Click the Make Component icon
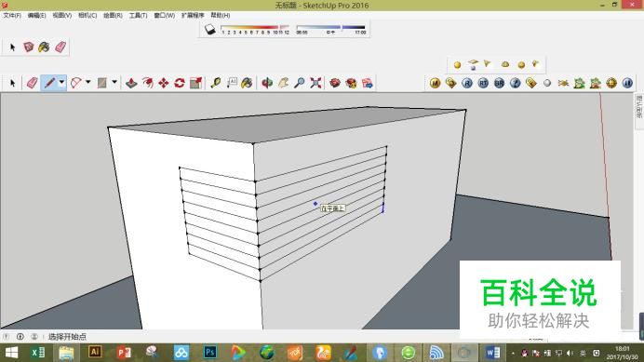The height and width of the screenshot is (362, 644). 28,47
